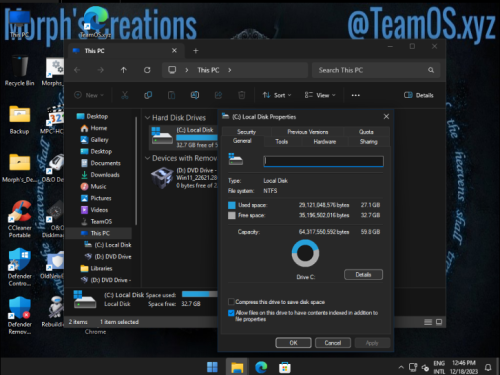Enable Compress this drive checkbox
This screenshot has width=500, height=375.
pyautogui.click(x=231, y=302)
